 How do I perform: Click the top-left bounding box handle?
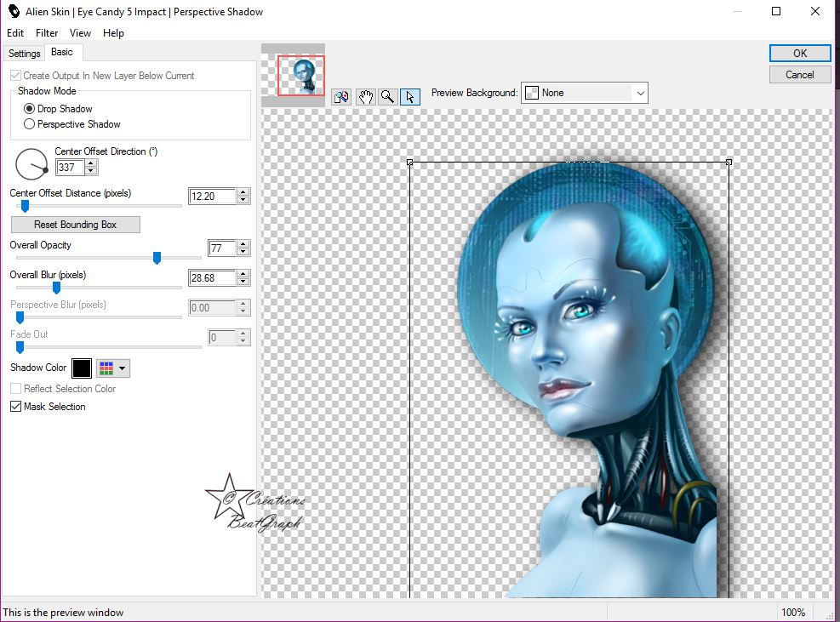[410, 162]
